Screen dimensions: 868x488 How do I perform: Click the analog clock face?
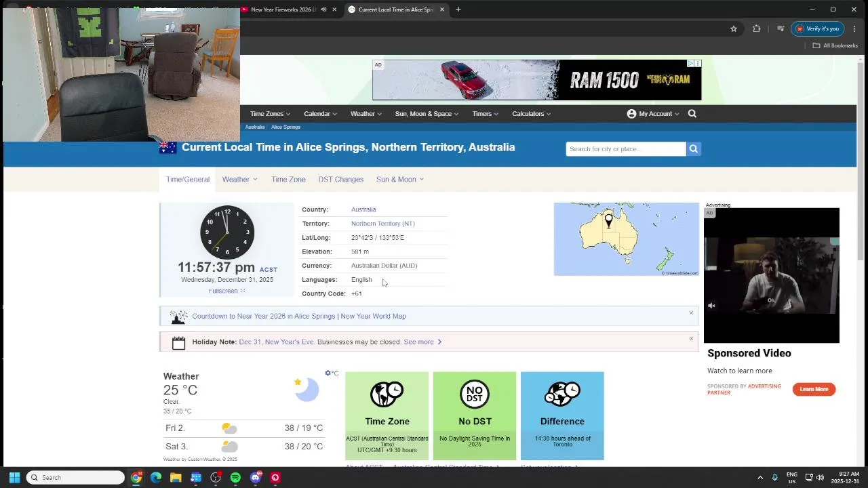(227, 232)
